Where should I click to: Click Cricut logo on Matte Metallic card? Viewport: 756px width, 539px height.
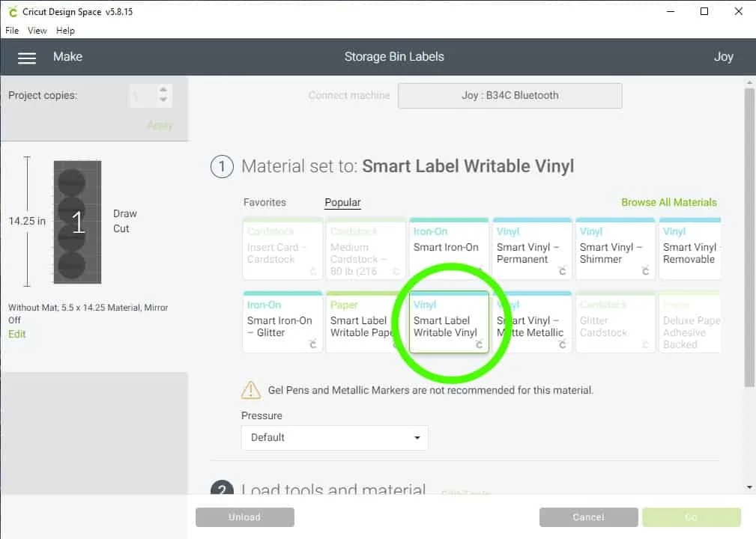pyautogui.click(x=562, y=344)
